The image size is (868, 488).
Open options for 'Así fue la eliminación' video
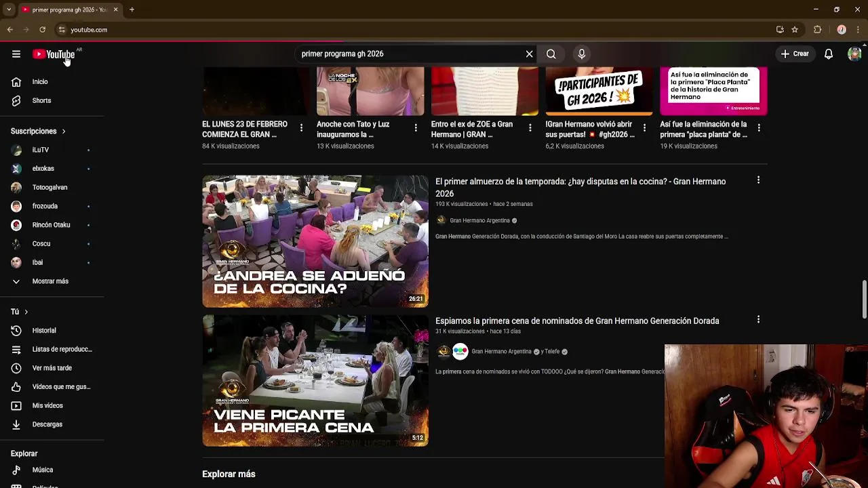pyautogui.click(x=759, y=127)
